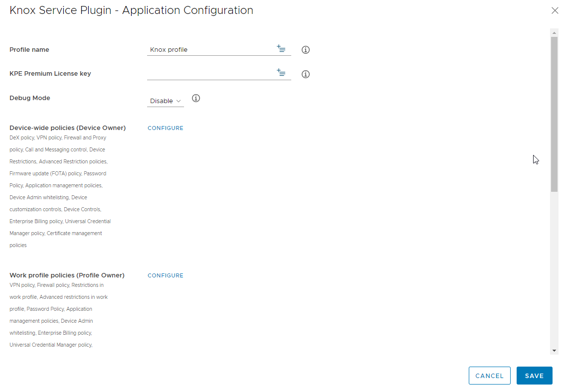568x392 pixels.
Task: Configure Device-wide policies (Device Owner)
Action: 166,128
